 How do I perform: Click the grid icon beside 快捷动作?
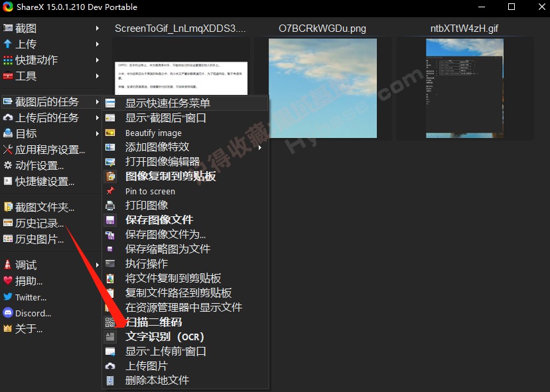click(8, 60)
